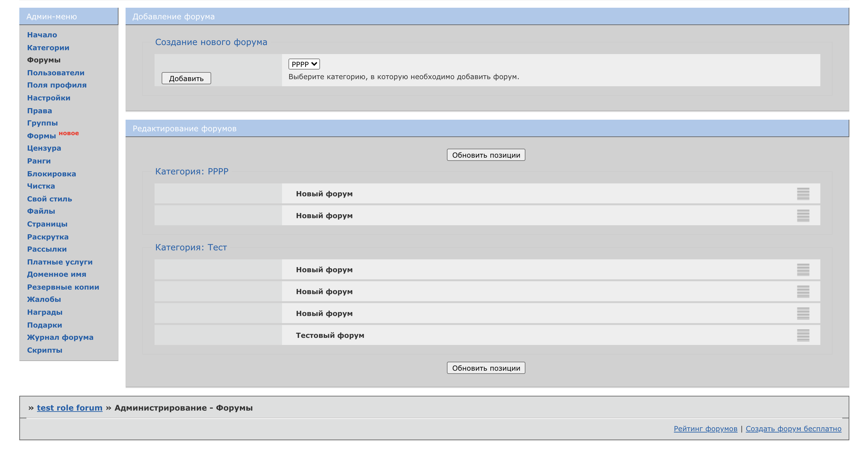Click drag handle of third Новый форум in Тест
Screen dimensions: 868x464
pos(803,313)
